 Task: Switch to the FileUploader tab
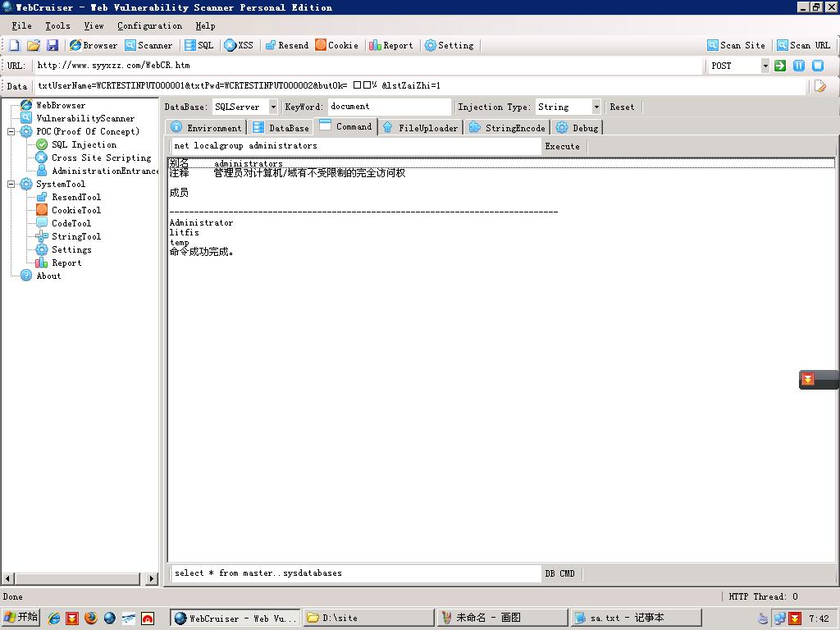click(x=421, y=127)
